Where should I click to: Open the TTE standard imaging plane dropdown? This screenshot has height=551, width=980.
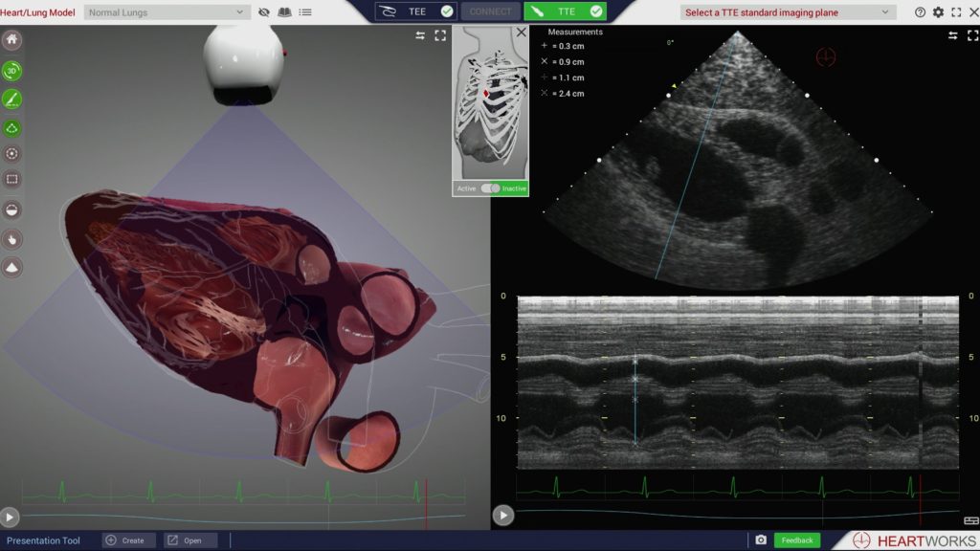pyautogui.click(x=787, y=12)
